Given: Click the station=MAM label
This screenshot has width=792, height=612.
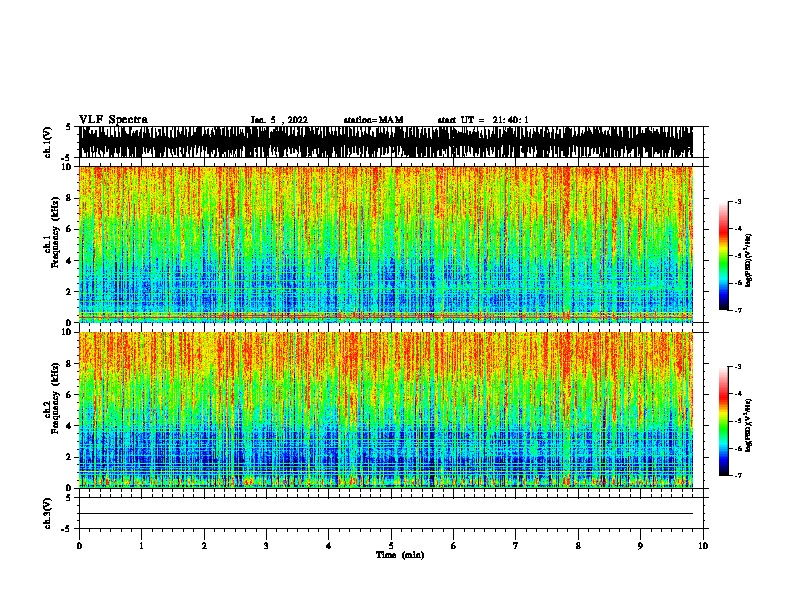Looking at the screenshot, I should [373, 120].
